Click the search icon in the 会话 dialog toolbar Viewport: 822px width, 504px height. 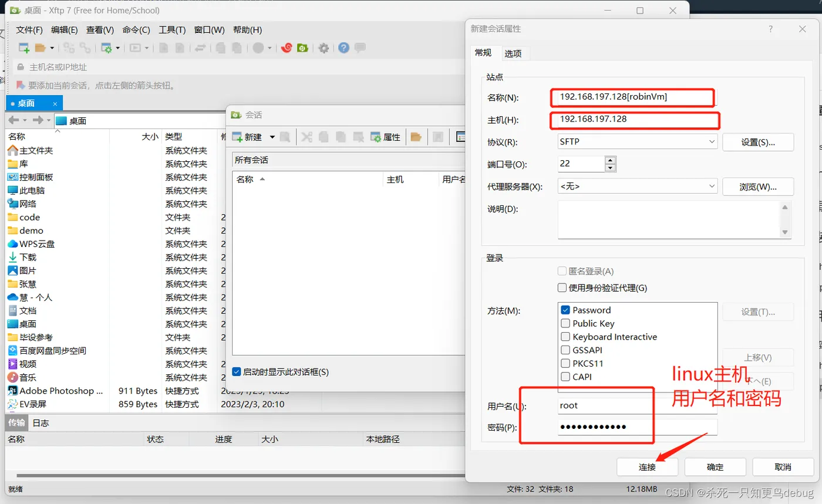pyautogui.click(x=285, y=137)
